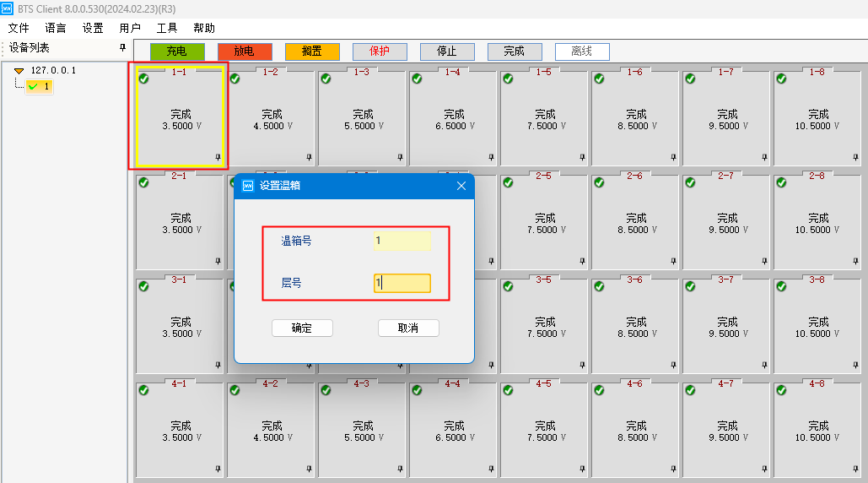Viewport: 868px width, 483px height.
Task: Click the green check icon of channel 1-1
Action: point(144,79)
